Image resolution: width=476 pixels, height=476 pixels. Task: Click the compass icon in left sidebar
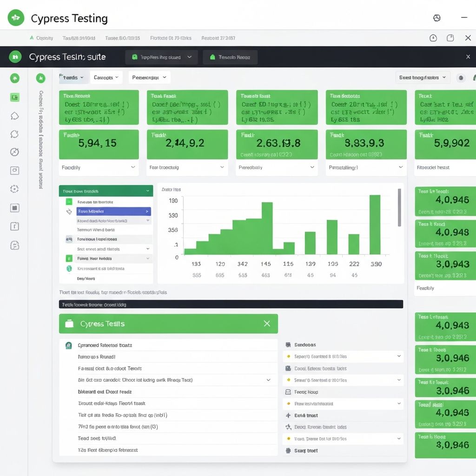pyautogui.click(x=14, y=152)
